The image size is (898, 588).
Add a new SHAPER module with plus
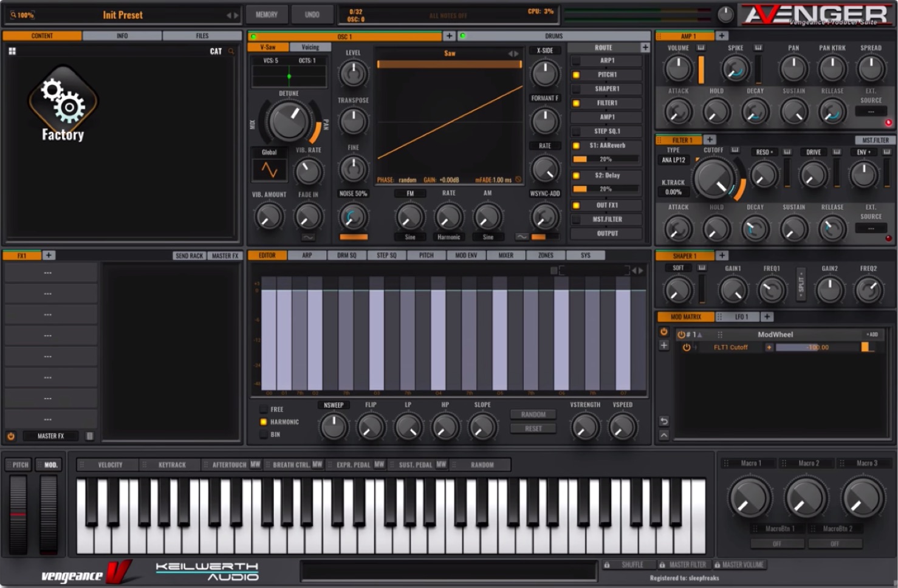(x=722, y=256)
